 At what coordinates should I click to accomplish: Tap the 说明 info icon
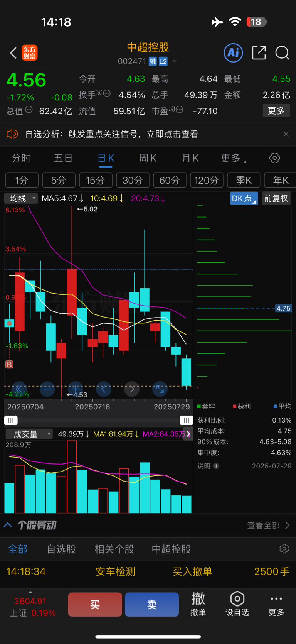point(216,466)
